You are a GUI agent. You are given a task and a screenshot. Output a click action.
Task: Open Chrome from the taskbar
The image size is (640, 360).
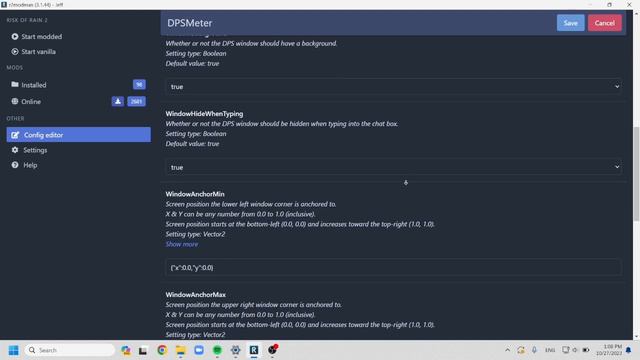coord(162,350)
